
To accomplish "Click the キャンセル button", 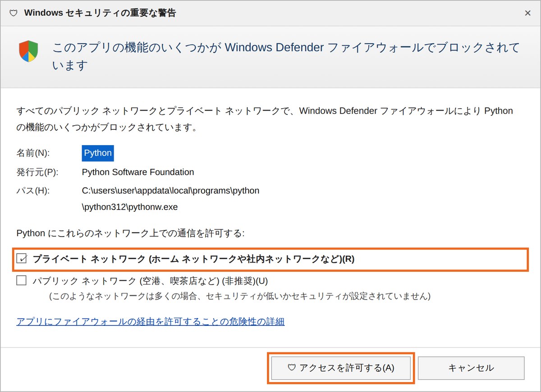I will click(x=471, y=368).
